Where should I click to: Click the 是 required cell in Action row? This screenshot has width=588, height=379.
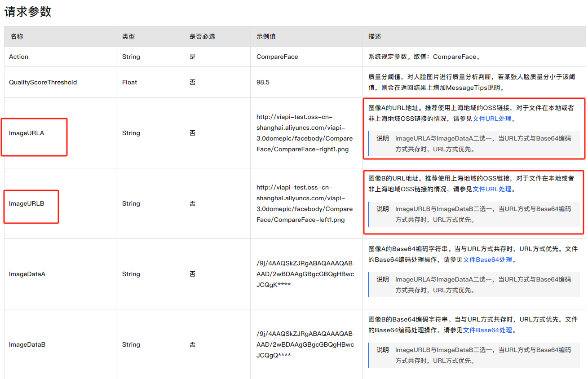[x=192, y=57]
